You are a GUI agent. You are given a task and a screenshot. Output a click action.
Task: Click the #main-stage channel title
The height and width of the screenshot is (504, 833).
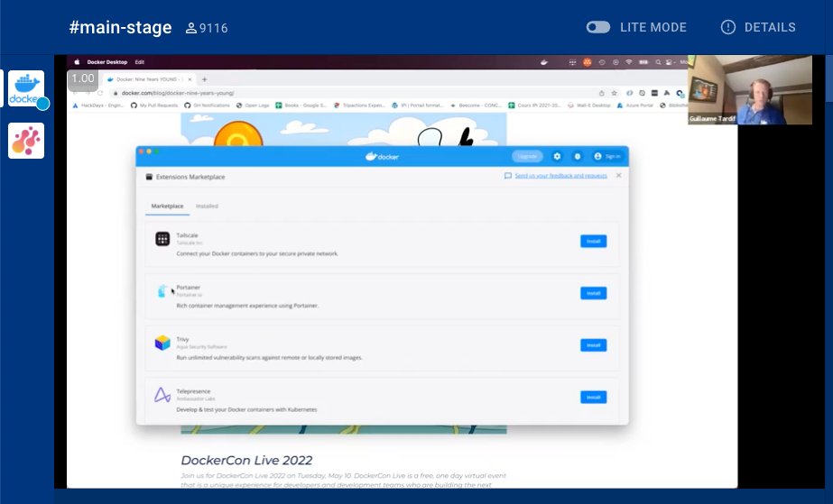click(x=120, y=28)
